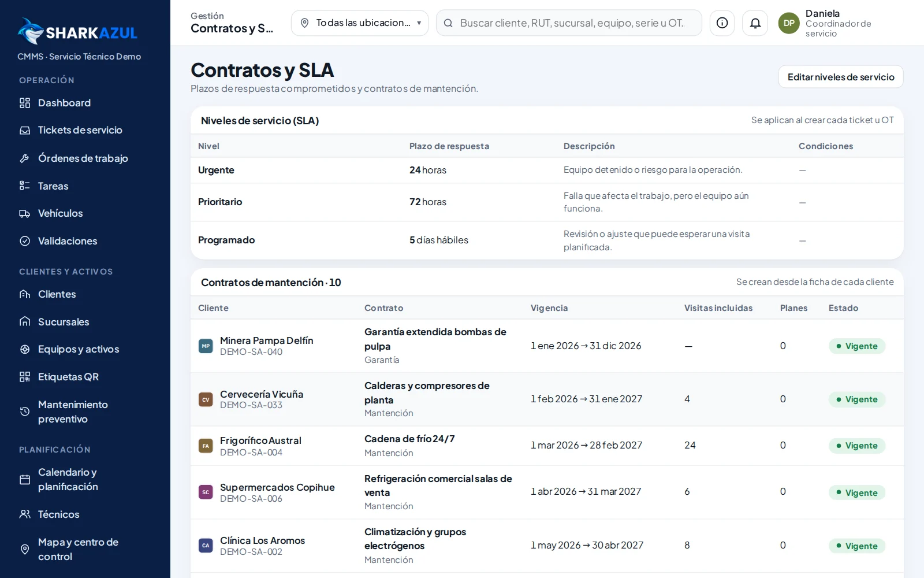Open the Todas las ubicaciones dropdown
924x578 pixels.
pos(360,23)
